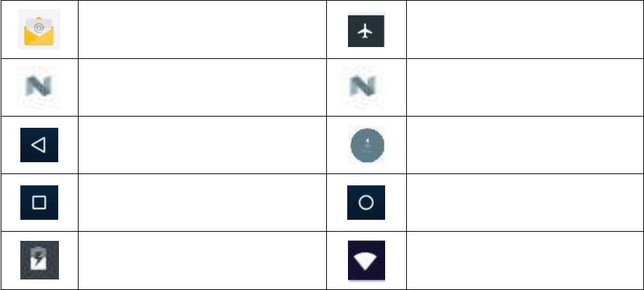The height and width of the screenshot is (290, 644).
Task: Click the Wi-Fi signal icon
Action: pyautogui.click(x=367, y=261)
